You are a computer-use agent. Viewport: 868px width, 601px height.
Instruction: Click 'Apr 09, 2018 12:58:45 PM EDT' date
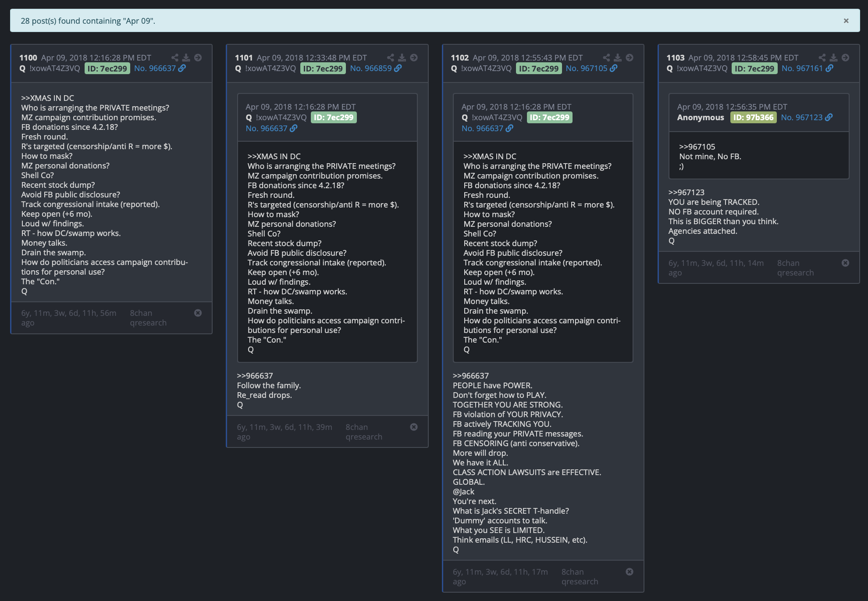tap(743, 58)
